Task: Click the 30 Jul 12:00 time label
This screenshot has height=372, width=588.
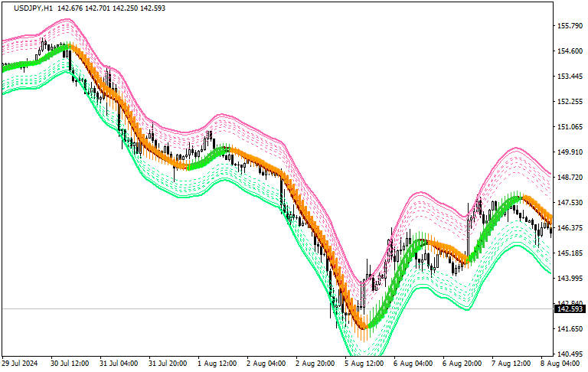Action: tap(70, 364)
